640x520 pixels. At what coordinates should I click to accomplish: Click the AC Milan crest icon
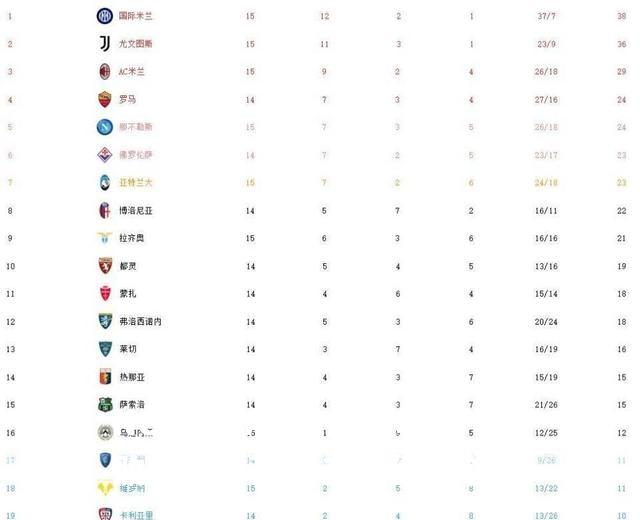point(105,71)
